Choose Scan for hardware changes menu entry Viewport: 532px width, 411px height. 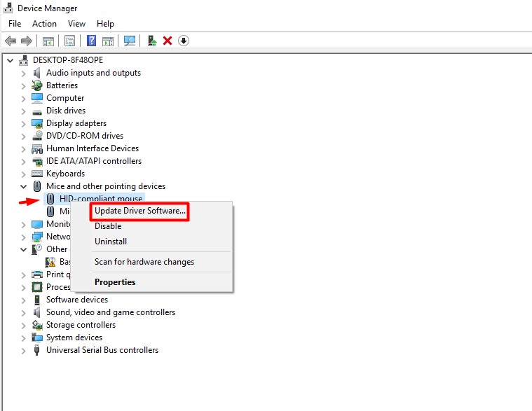coord(144,262)
